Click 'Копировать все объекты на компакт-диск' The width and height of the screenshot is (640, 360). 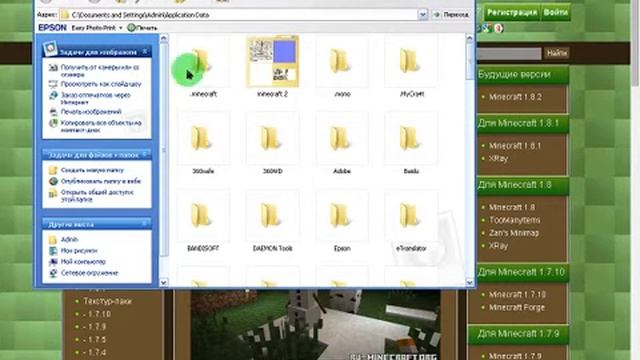[101, 126]
